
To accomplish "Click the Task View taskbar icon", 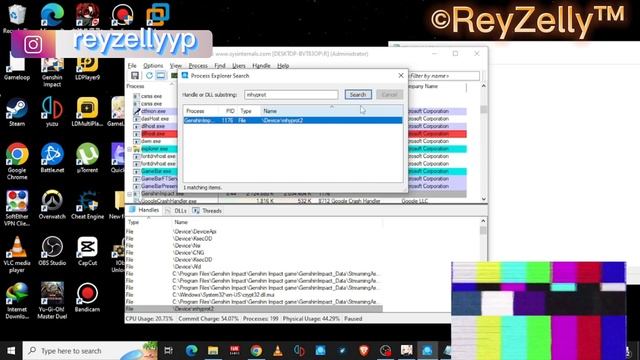I will 168,351.
